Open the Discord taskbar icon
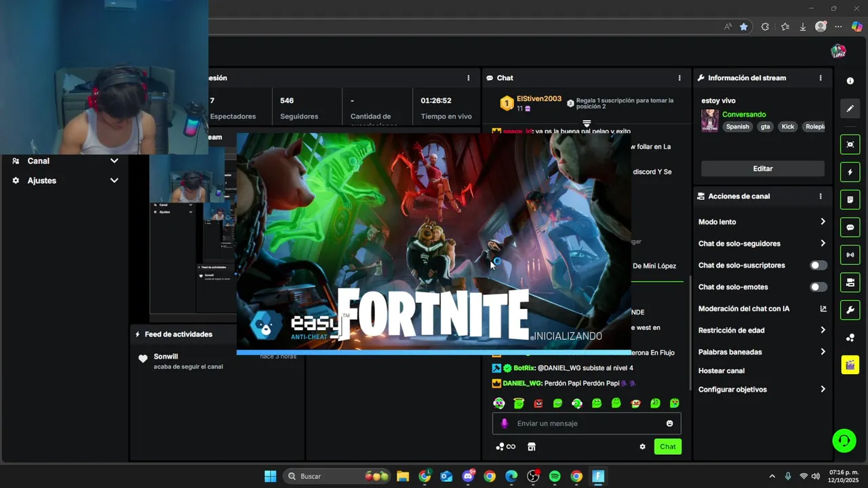This screenshot has width=868, height=488. pyautogui.click(x=468, y=476)
